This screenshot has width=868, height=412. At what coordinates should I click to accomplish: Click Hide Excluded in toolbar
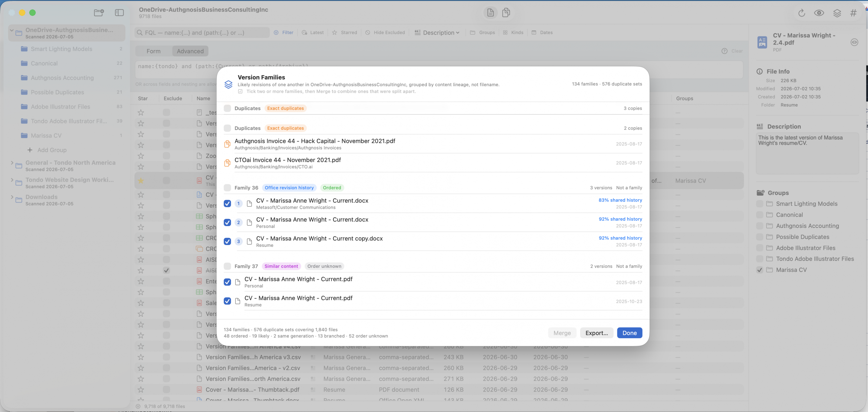(x=385, y=33)
